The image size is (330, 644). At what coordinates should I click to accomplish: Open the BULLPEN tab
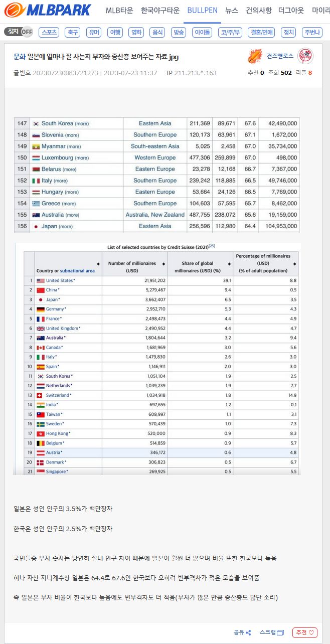click(x=202, y=11)
